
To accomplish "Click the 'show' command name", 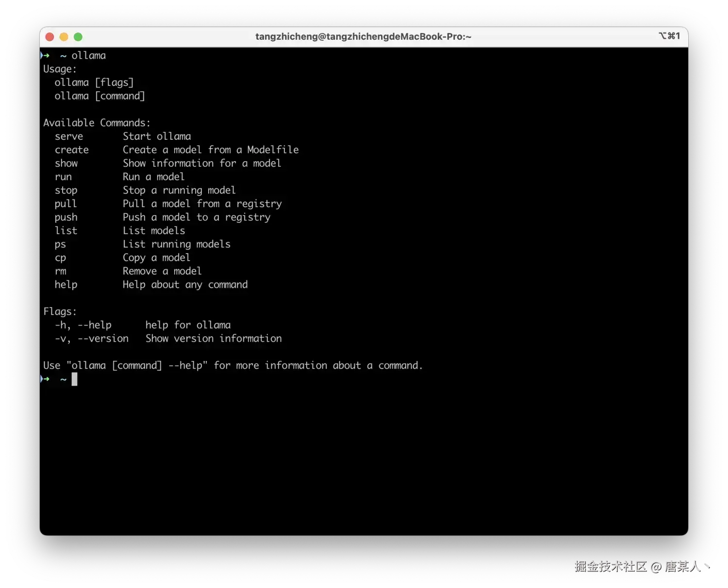I will point(66,163).
